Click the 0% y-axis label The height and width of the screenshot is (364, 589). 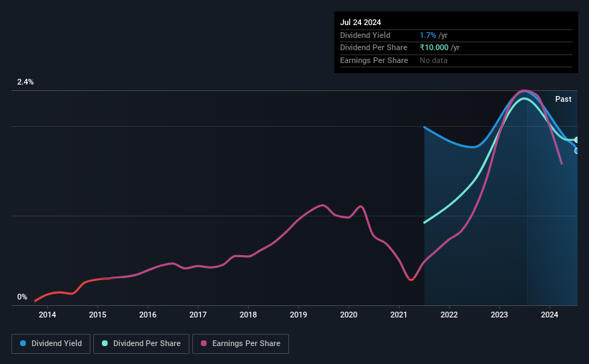pyautogui.click(x=22, y=297)
